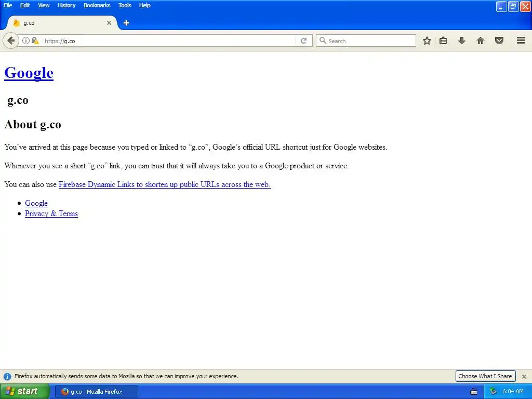The image size is (532, 399).
Task: Click the About g.co heading text
Action: tap(33, 125)
